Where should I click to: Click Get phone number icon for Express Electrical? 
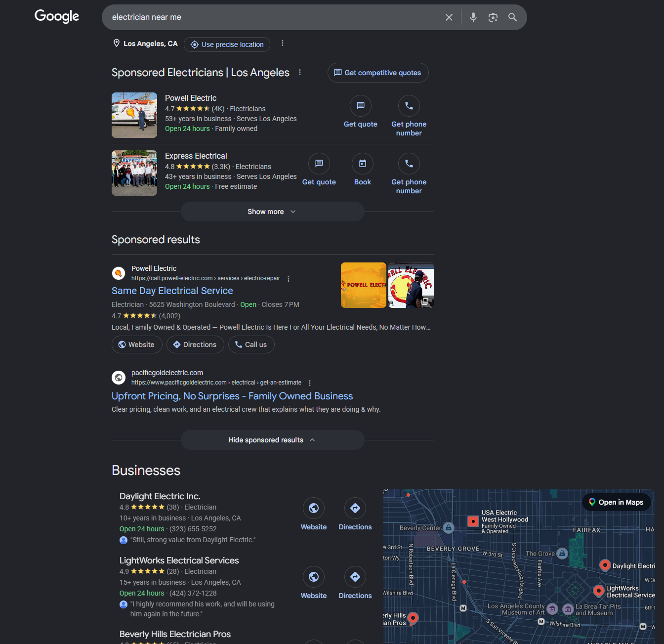tap(409, 164)
